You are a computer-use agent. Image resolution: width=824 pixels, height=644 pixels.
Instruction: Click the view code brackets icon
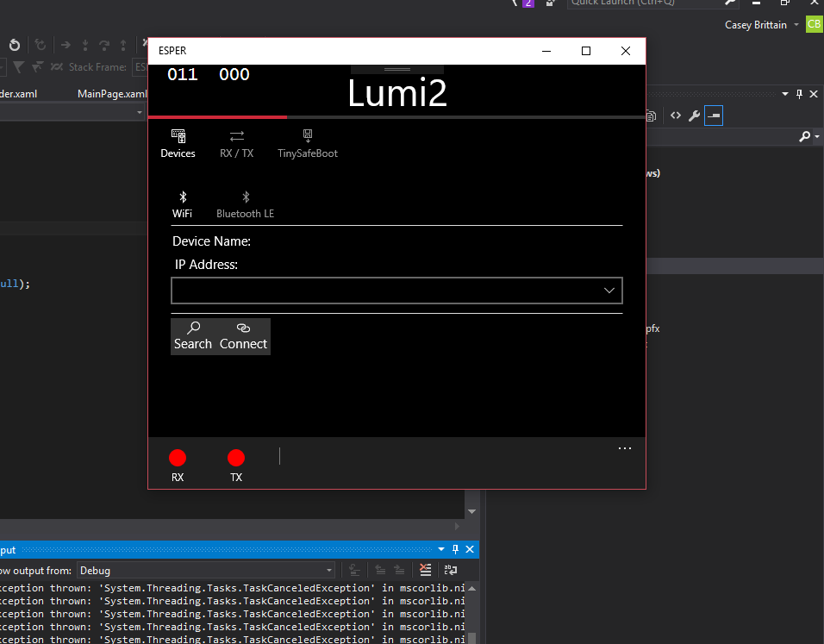pos(676,116)
